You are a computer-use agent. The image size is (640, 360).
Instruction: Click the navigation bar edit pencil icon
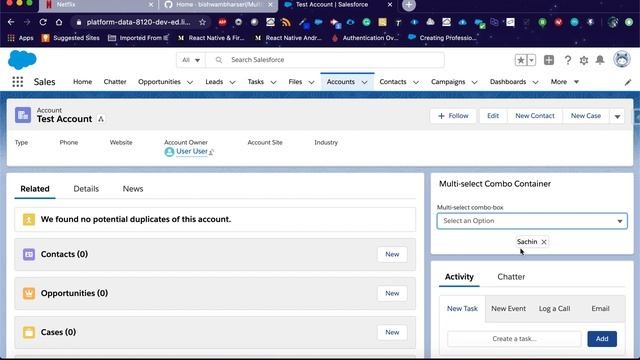(628, 82)
